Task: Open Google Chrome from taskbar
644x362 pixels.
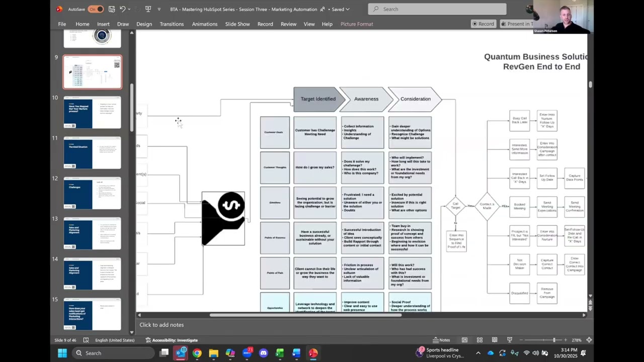Action: coord(197,353)
